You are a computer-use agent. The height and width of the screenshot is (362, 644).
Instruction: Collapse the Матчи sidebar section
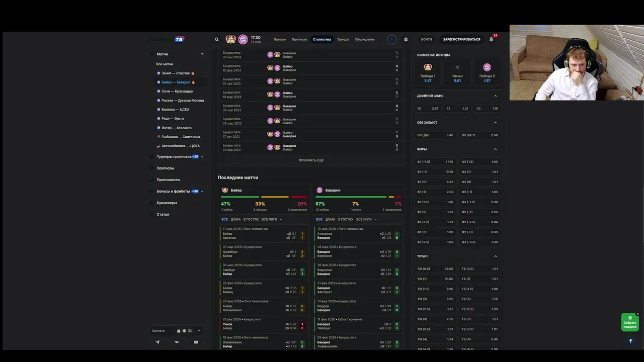(202, 54)
